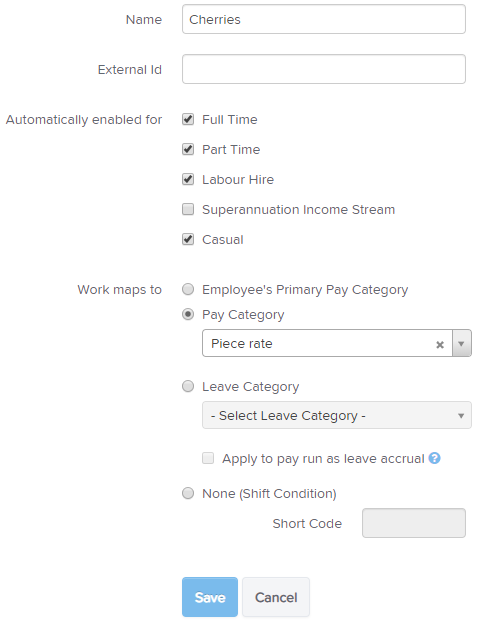Click the Cancel button

276,597
